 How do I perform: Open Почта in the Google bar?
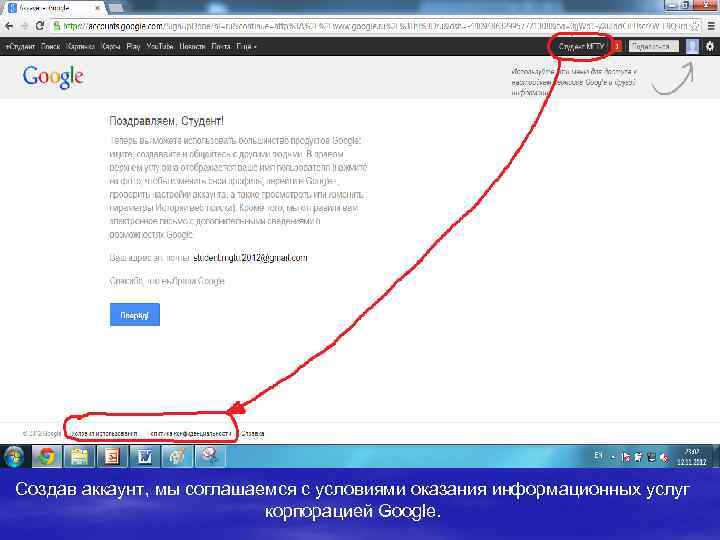(221, 46)
